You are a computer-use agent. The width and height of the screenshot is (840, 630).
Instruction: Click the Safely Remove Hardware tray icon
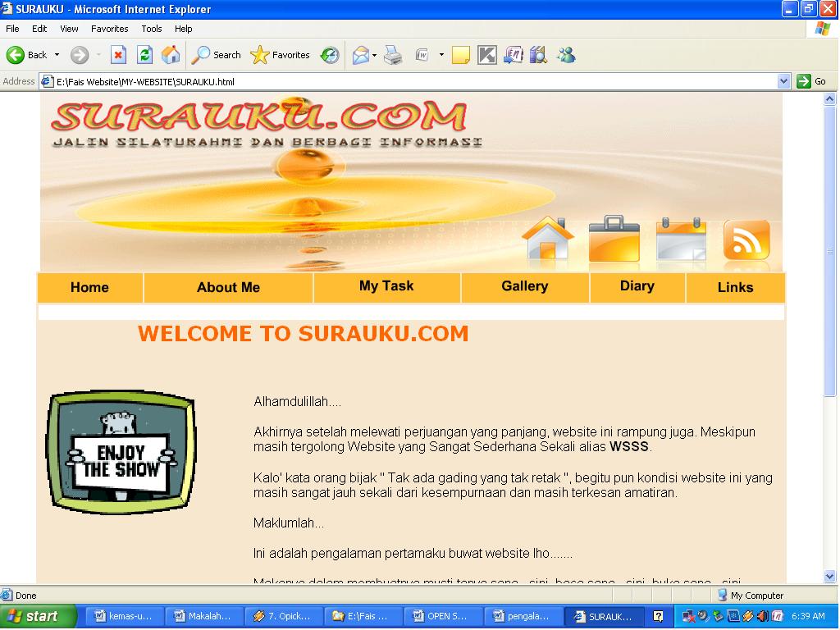coord(717,617)
